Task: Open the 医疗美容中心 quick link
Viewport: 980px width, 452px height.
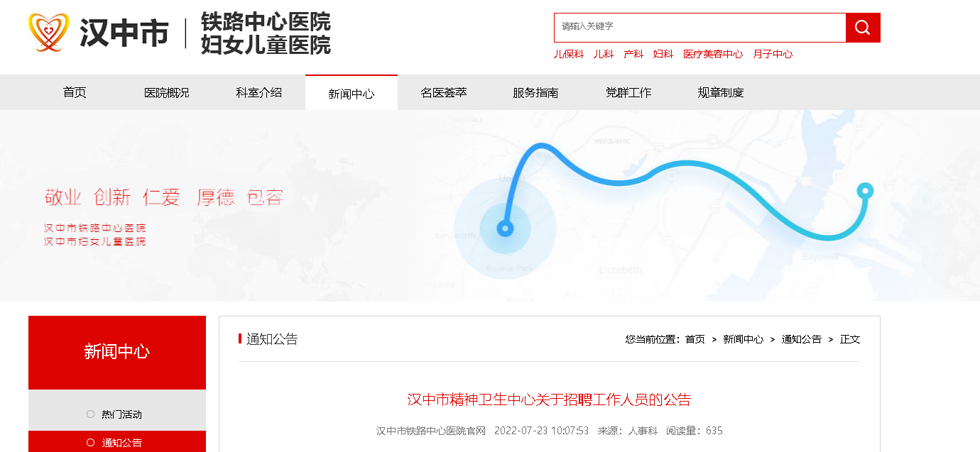Action: pyautogui.click(x=713, y=54)
